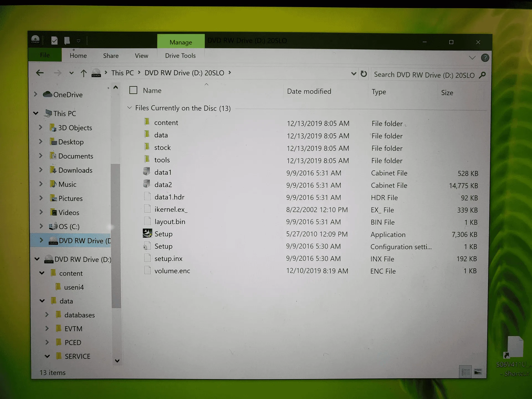
Task: Open the recent locations dropdown arrow
Action: point(71,73)
